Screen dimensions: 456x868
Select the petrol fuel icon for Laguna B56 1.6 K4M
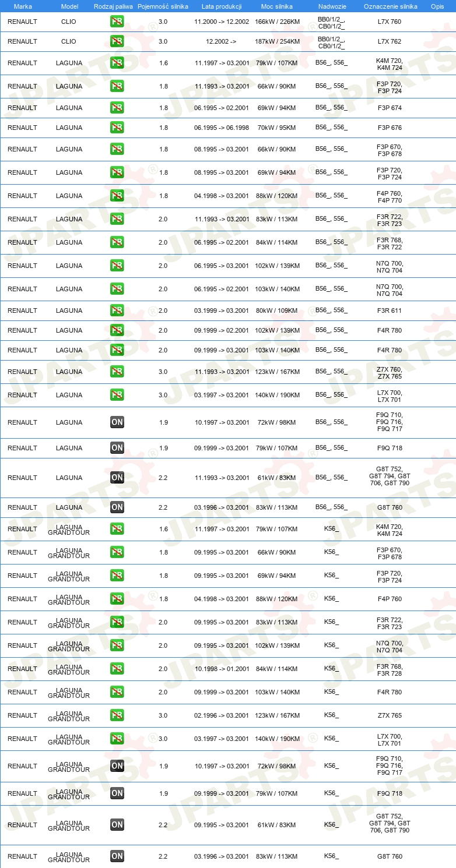pyautogui.click(x=117, y=63)
